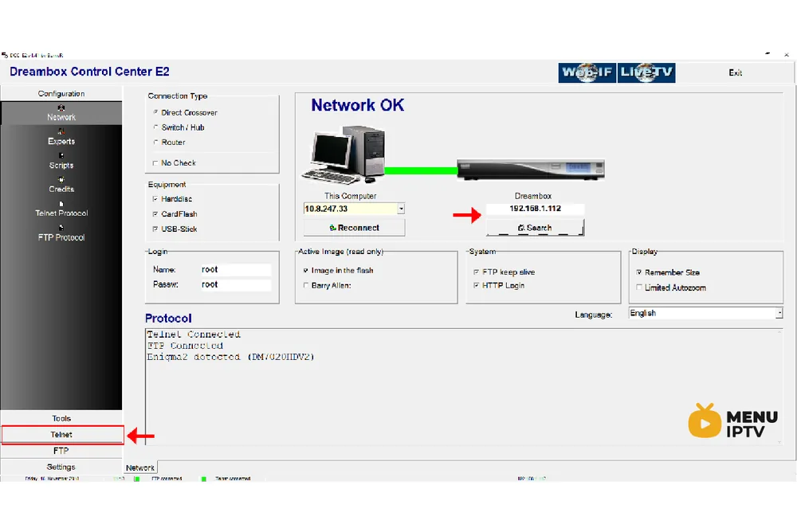Toggle Limited Autozoom checkbox
797x532 pixels.
(x=639, y=288)
